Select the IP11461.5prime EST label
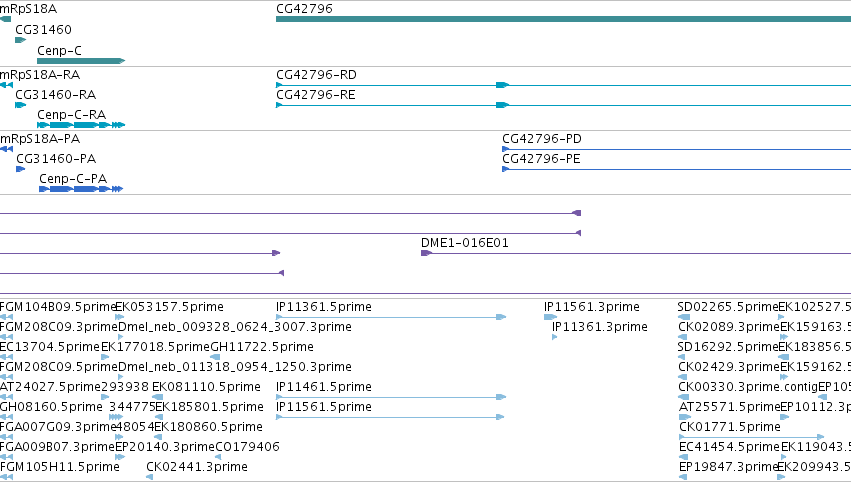 [324, 386]
